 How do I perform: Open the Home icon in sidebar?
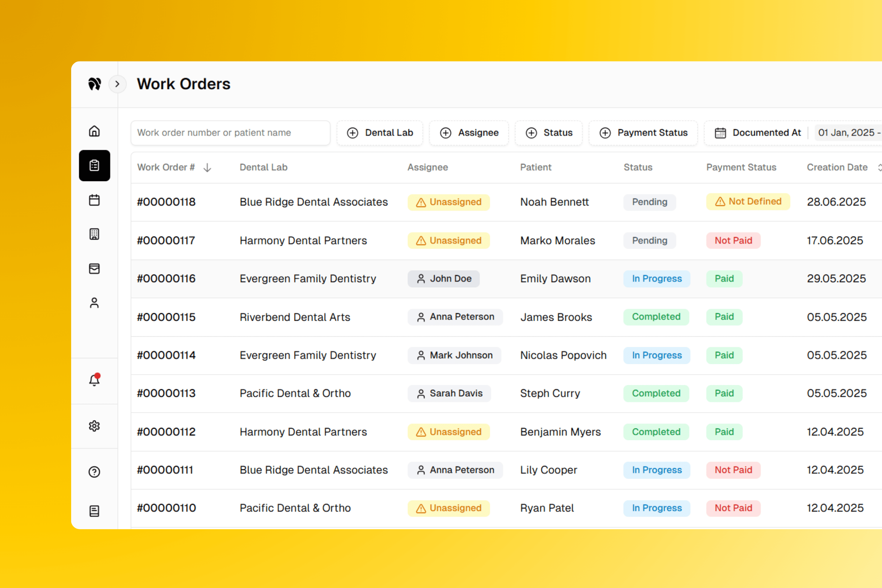[94, 131]
